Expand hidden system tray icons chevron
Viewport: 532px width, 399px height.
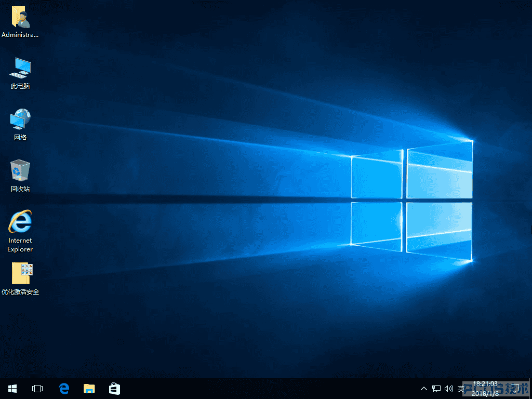424,389
